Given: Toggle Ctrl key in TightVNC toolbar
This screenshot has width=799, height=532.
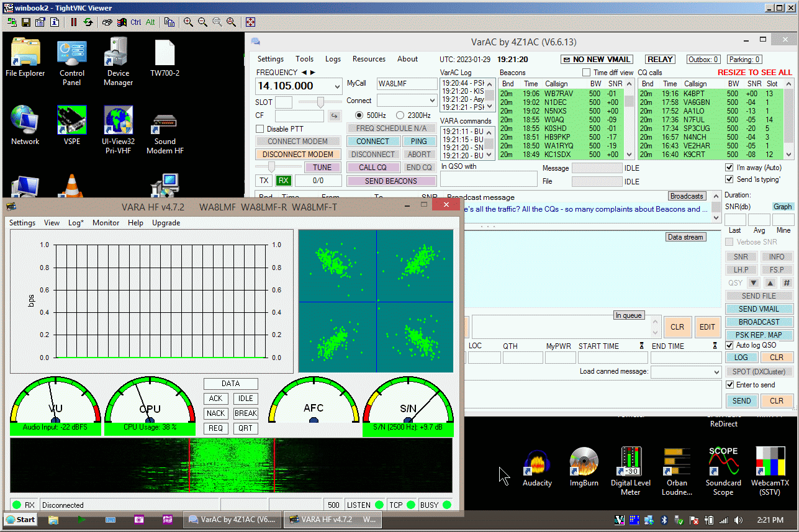Looking at the screenshot, I should click(x=136, y=22).
